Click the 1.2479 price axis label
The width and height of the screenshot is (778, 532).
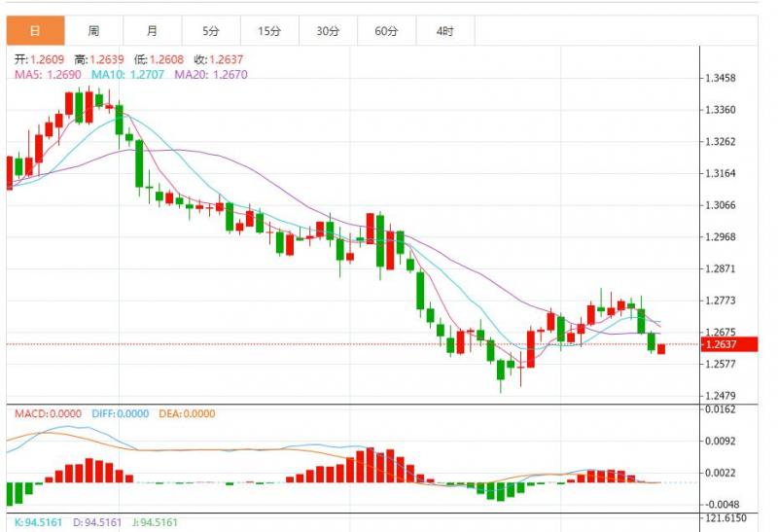(x=721, y=396)
